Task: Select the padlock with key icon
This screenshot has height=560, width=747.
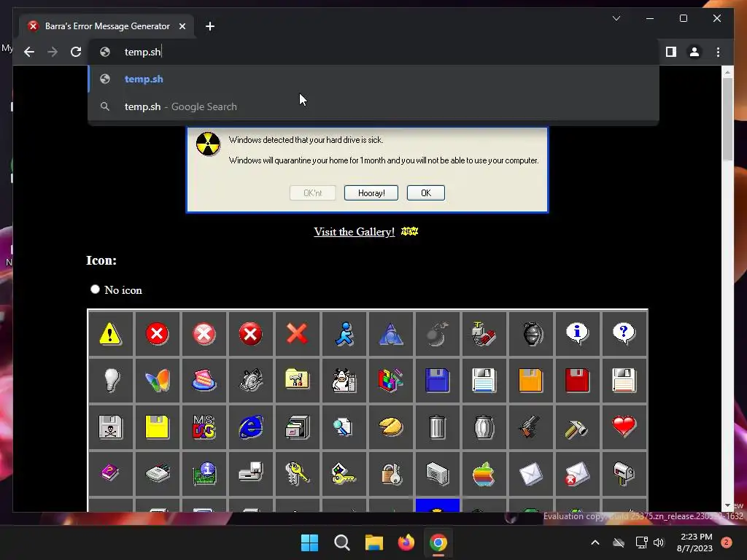Action: point(390,473)
